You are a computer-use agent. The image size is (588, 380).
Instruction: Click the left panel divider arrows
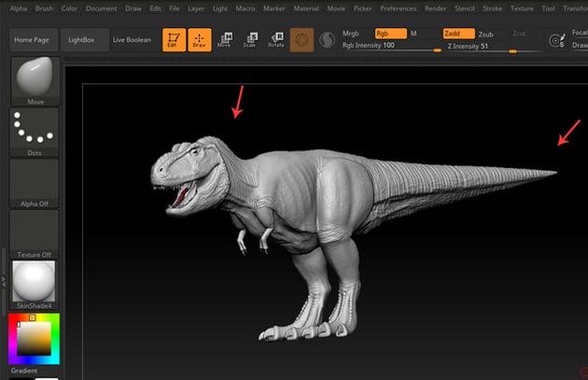tap(4, 282)
